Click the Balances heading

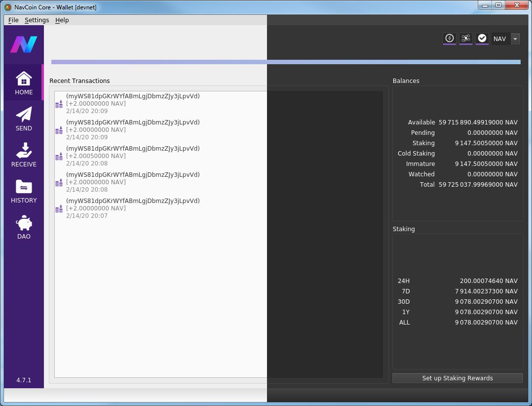point(406,81)
